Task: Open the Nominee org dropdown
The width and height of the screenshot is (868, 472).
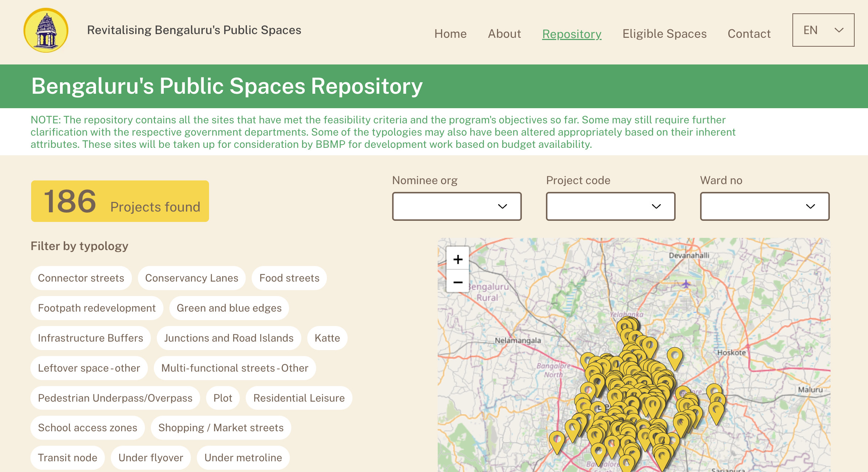Action: pos(457,206)
